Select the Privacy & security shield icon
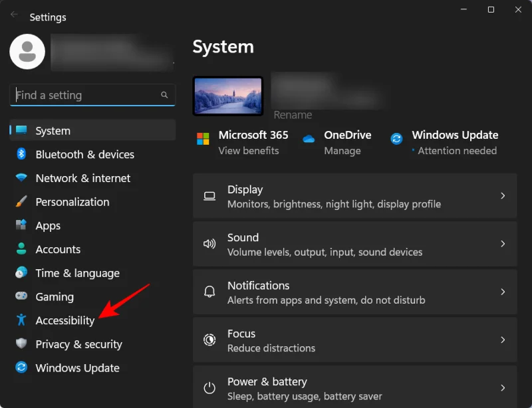This screenshot has width=532, height=408. click(21, 344)
